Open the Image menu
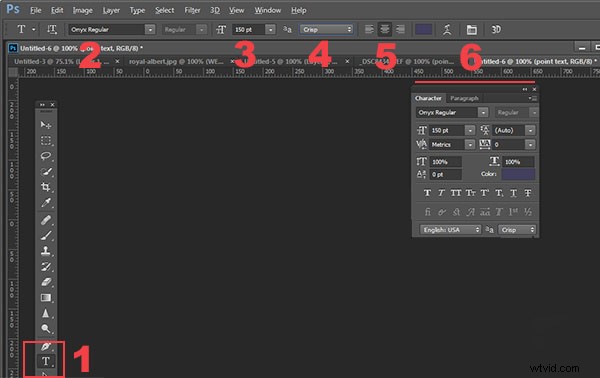 [x=83, y=10]
